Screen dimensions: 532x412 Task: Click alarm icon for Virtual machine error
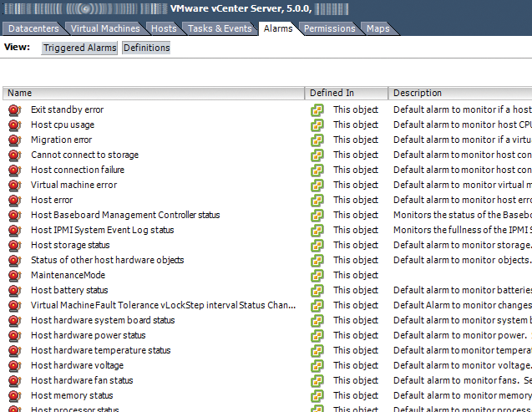click(15, 185)
